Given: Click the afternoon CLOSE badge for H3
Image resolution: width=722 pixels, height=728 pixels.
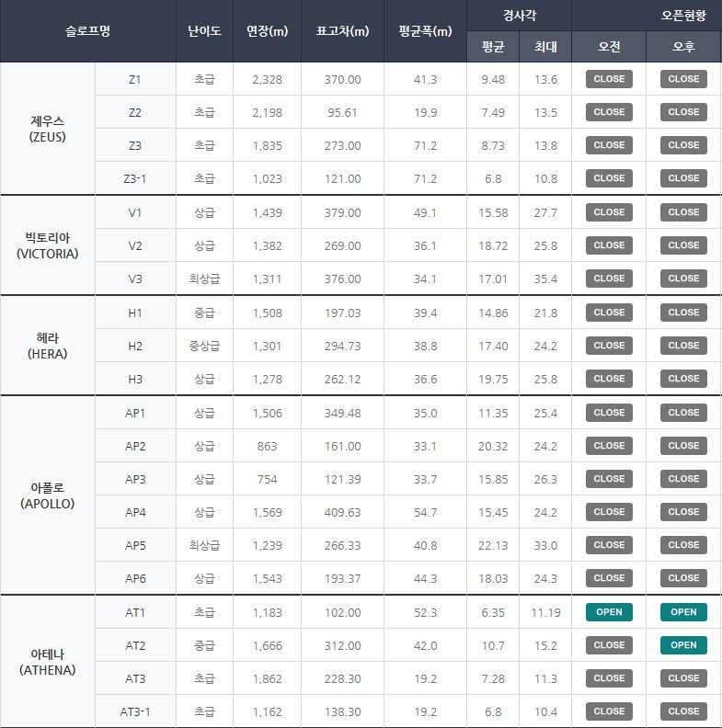Looking at the screenshot, I should pyautogui.click(x=683, y=379).
